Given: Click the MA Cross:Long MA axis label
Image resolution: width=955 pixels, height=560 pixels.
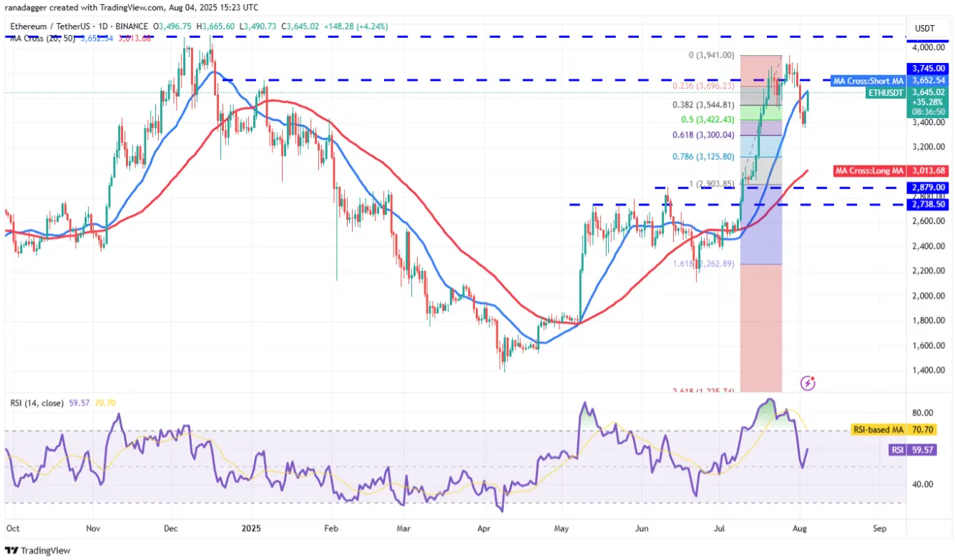Looking at the screenshot, I should (869, 170).
